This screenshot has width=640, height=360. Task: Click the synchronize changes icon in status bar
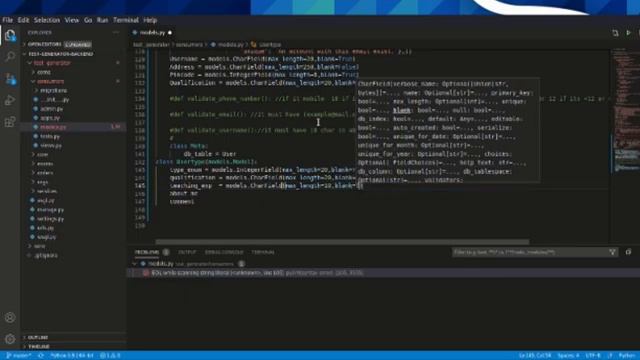click(41, 356)
